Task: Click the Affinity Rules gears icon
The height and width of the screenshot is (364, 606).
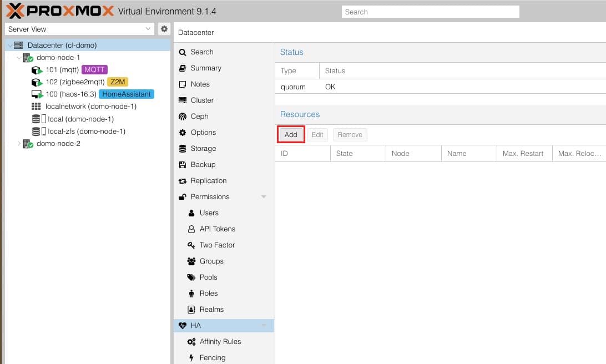Action: (x=191, y=342)
